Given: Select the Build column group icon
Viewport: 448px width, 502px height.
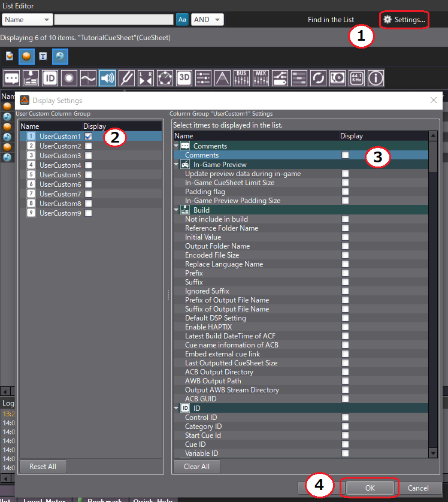Looking at the screenshot, I should (31, 78).
